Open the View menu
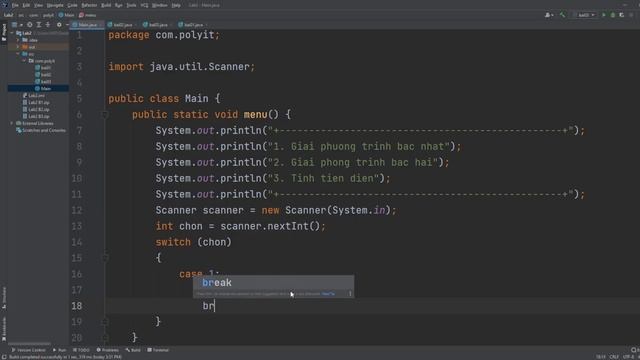This screenshot has width=640, height=360. pyautogui.click(x=38, y=5)
